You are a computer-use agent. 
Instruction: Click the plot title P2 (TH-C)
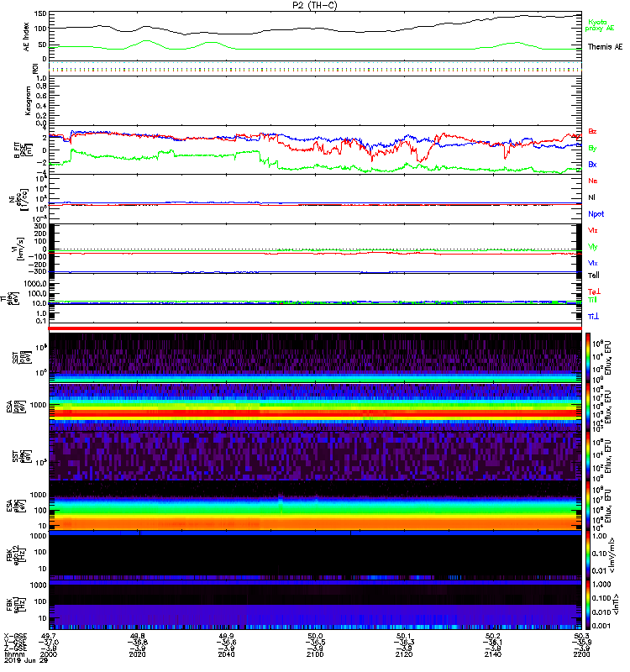314,5
